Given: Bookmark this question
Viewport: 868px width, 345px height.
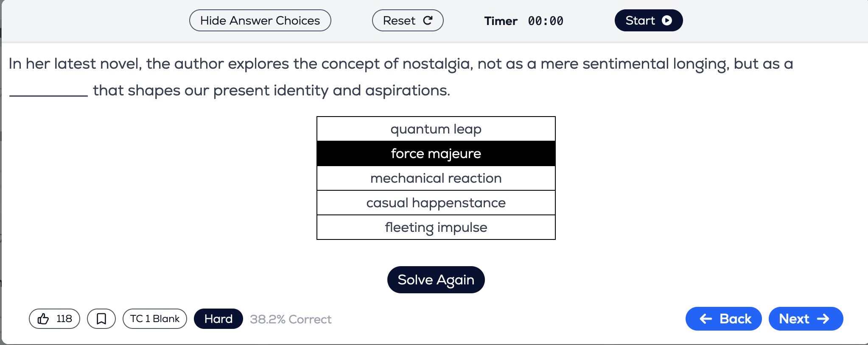Looking at the screenshot, I should click(x=101, y=319).
